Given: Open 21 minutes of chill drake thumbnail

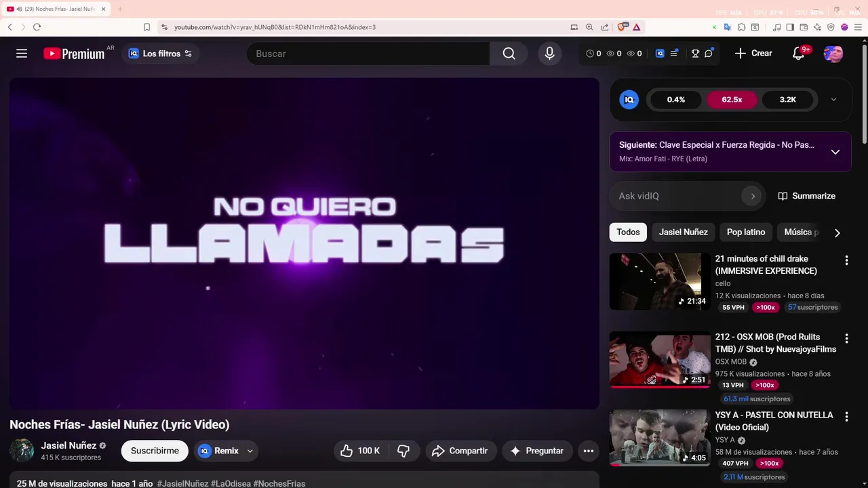Looking at the screenshot, I should [x=660, y=281].
